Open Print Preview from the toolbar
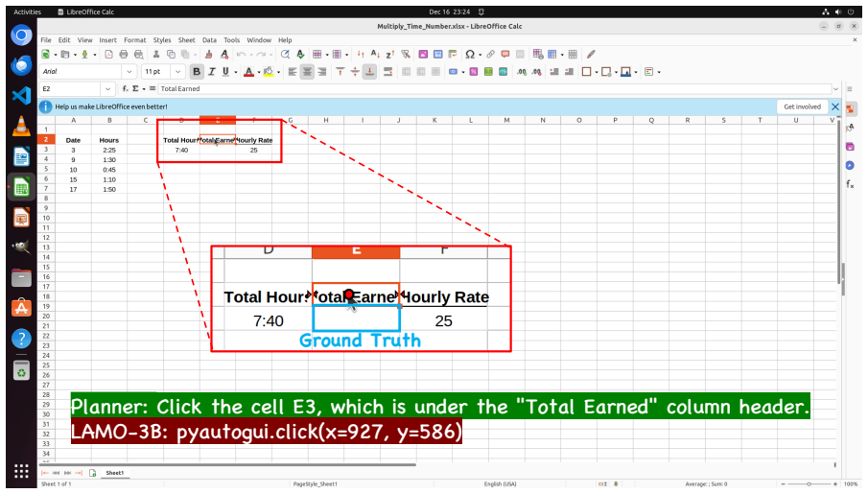The width and height of the screenshot is (868, 494). [139, 55]
